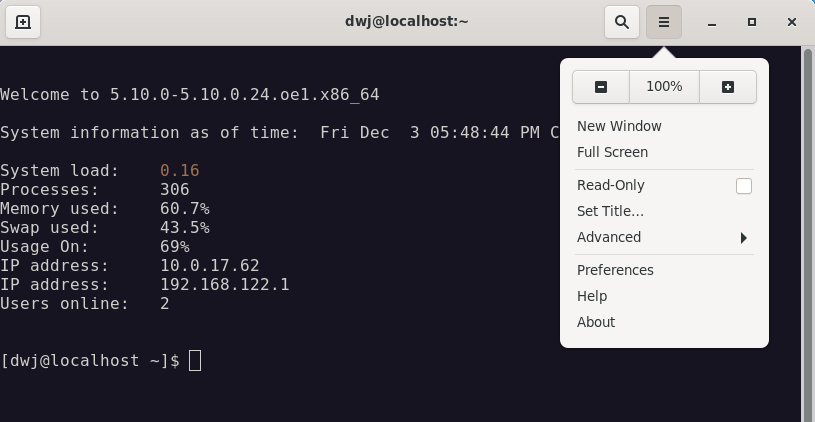This screenshot has width=815, height=422.
Task: Maximize the terminal window
Action: pos(752,22)
